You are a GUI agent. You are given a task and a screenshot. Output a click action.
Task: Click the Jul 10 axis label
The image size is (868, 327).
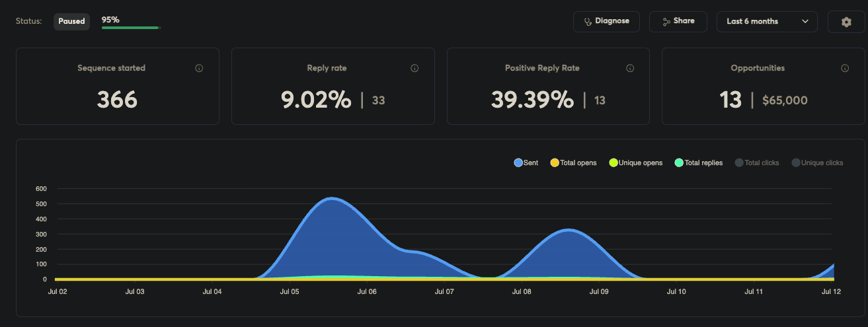coord(676,291)
